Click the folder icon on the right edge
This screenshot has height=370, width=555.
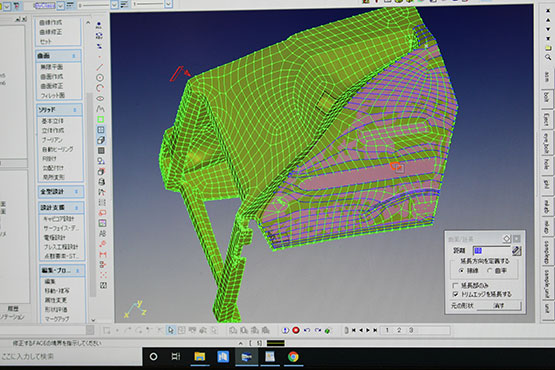(x=548, y=47)
